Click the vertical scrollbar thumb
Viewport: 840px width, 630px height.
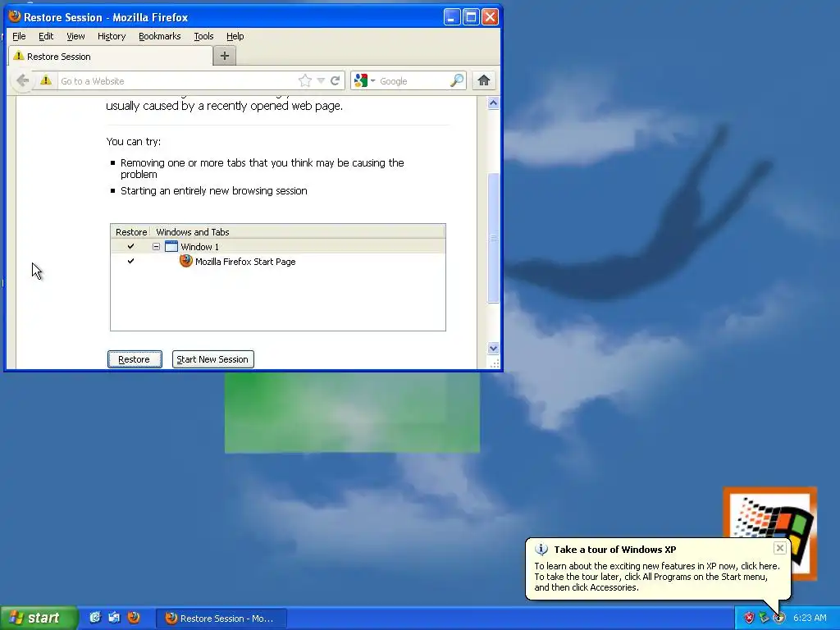click(x=493, y=238)
